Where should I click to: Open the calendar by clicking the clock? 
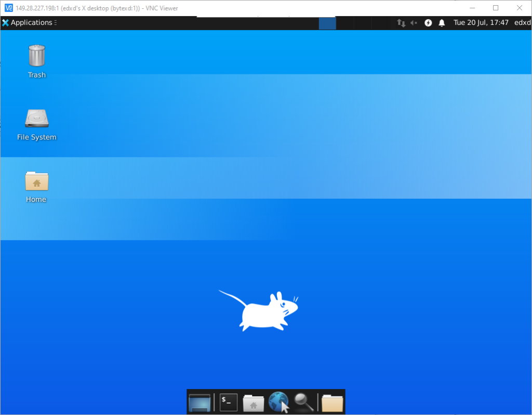point(481,23)
